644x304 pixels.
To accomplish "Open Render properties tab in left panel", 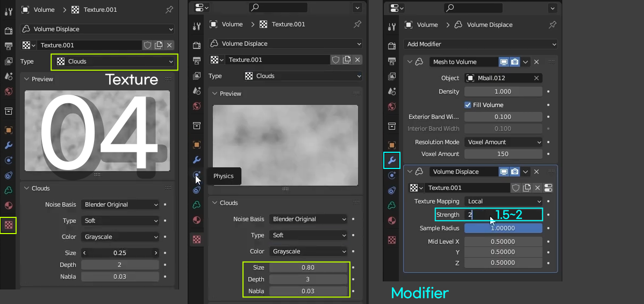I will pyautogui.click(x=8, y=31).
